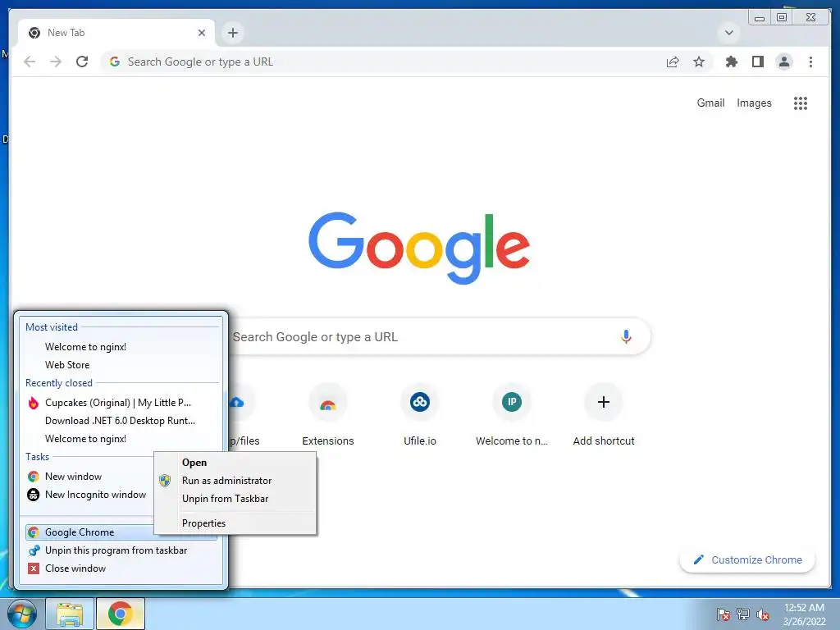
Task: Open the network tray icon
Action: tap(743, 614)
